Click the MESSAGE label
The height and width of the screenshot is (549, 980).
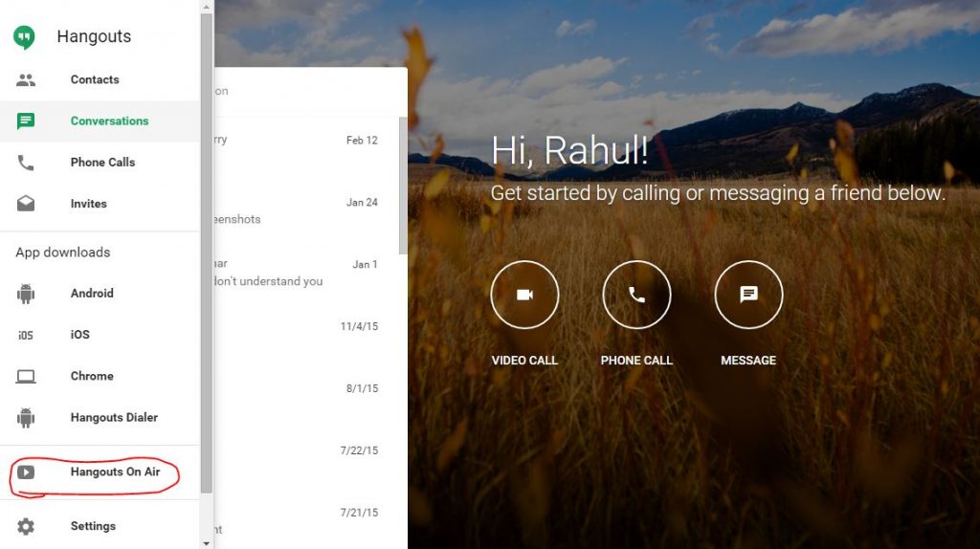748,361
